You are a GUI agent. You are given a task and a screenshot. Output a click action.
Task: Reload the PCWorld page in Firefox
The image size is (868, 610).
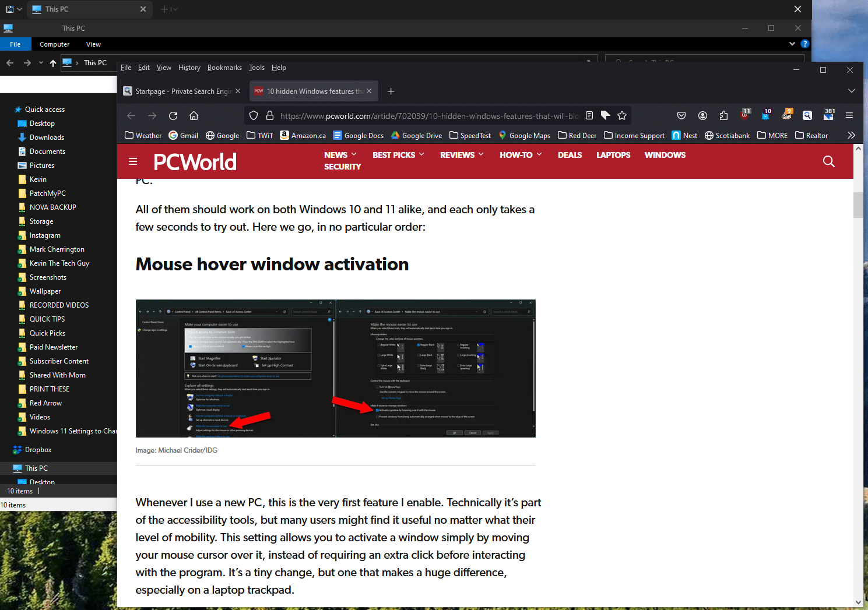(x=173, y=116)
